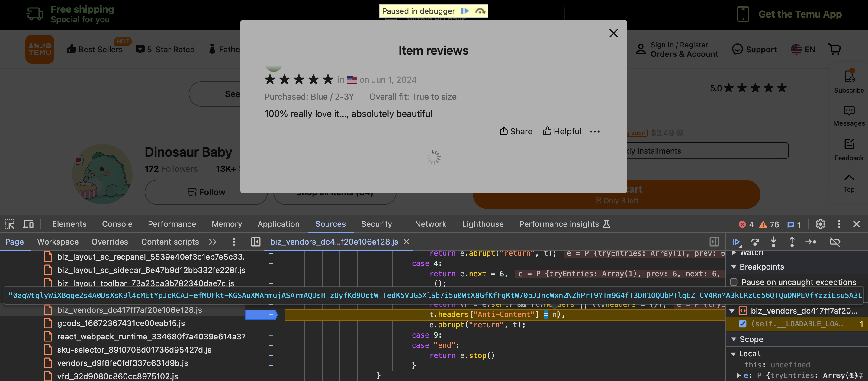
Task: Collapse the Local scope
Action: [x=733, y=354]
